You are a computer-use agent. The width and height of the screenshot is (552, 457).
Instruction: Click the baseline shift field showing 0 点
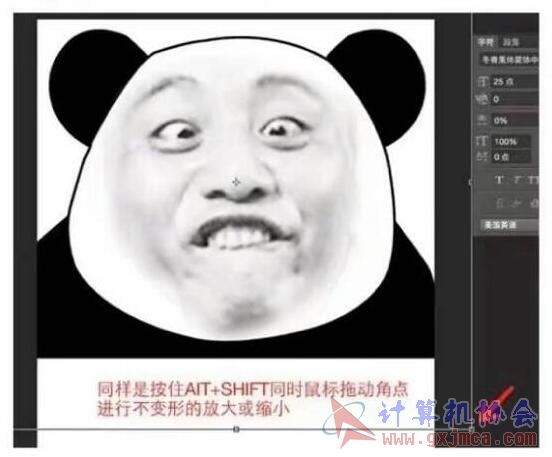tap(511, 157)
